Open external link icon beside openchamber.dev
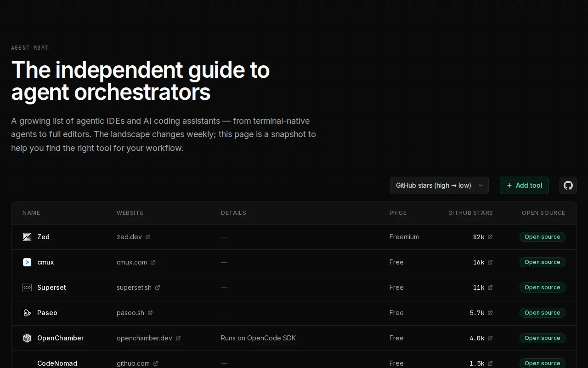The width and height of the screenshot is (588, 368). tap(178, 338)
